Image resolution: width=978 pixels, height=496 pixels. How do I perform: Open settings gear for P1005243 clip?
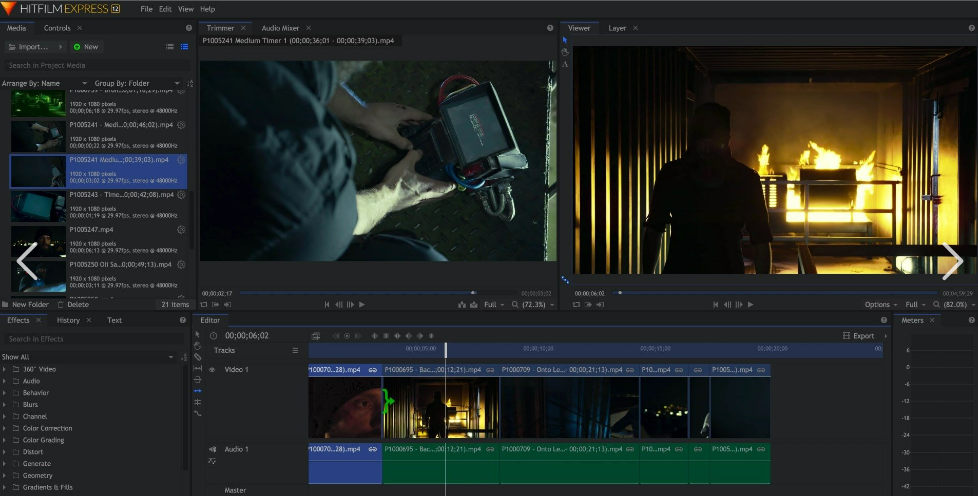coord(182,195)
